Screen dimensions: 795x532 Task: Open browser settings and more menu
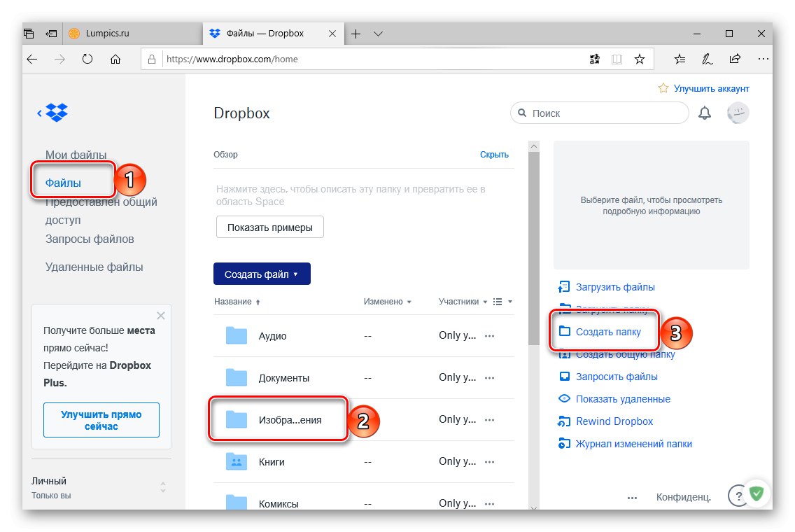(763, 59)
